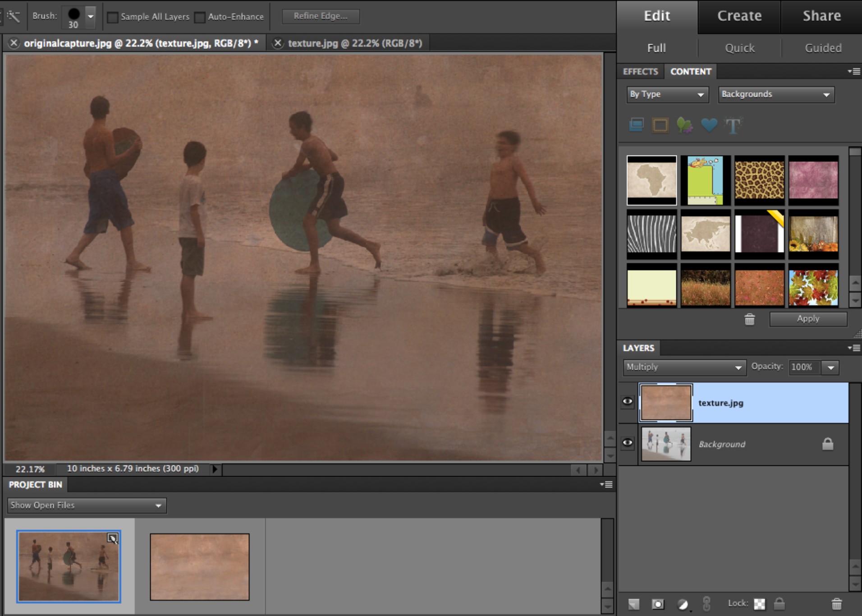Filter content by Graphics leaf icon
This screenshot has width=862, height=616.
click(684, 125)
